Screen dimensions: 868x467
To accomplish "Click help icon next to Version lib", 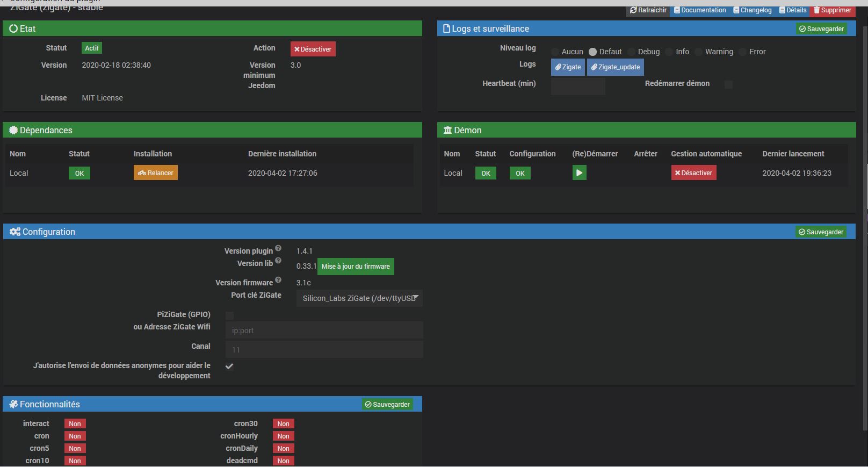I will (x=278, y=261).
